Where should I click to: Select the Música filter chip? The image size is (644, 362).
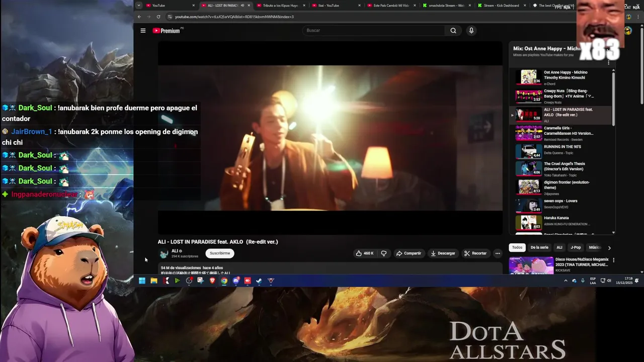click(x=594, y=247)
